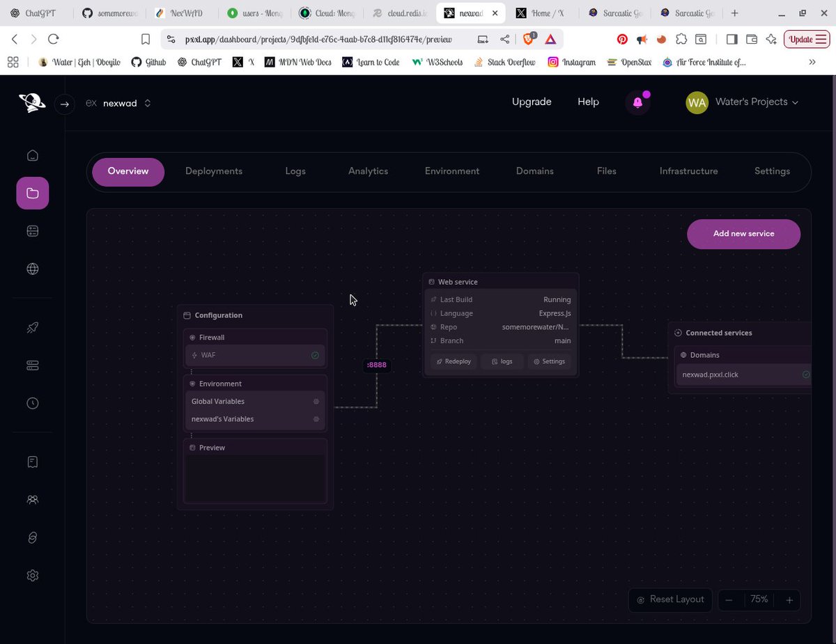The height and width of the screenshot is (644, 836).
Task: View history via the clock icon in sidebar
Action: pos(32,402)
